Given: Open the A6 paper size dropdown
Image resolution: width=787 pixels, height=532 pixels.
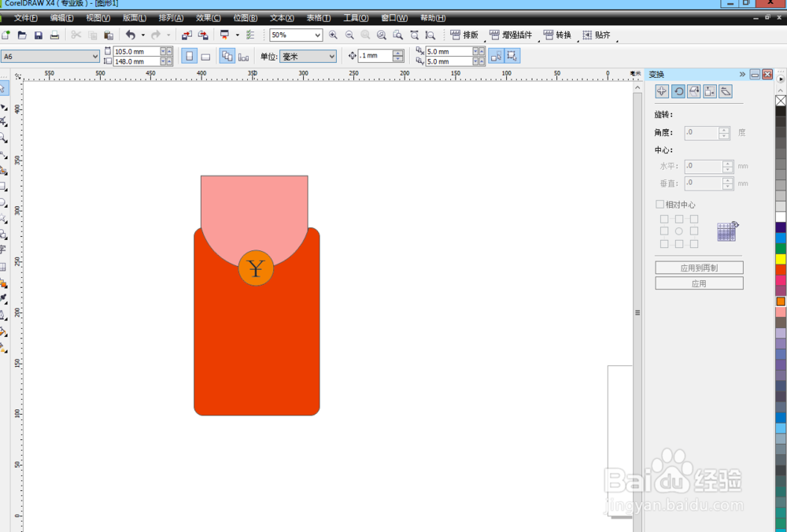Looking at the screenshot, I should (95, 56).
